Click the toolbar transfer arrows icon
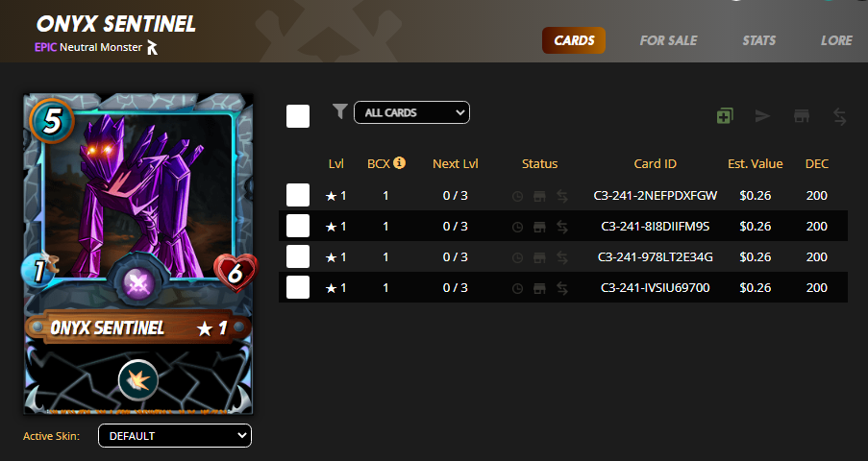 click(x=840, y=116)
